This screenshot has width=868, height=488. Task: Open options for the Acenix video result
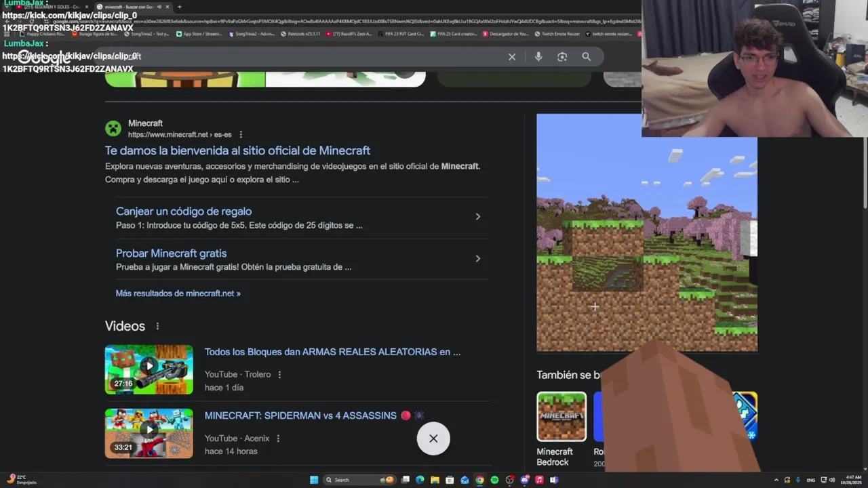pyautogui.click(x=278, y=439)
